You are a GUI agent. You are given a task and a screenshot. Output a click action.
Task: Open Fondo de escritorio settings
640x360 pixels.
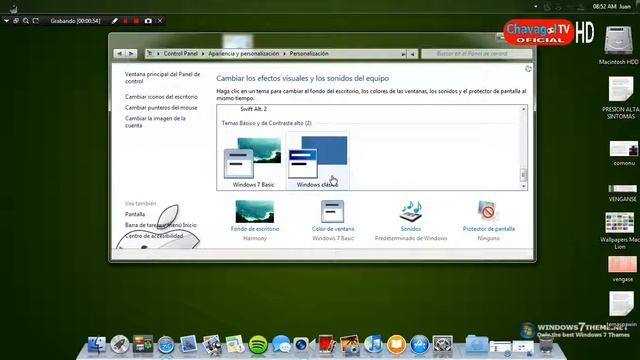pyautogui.click(x=255, y=220)
